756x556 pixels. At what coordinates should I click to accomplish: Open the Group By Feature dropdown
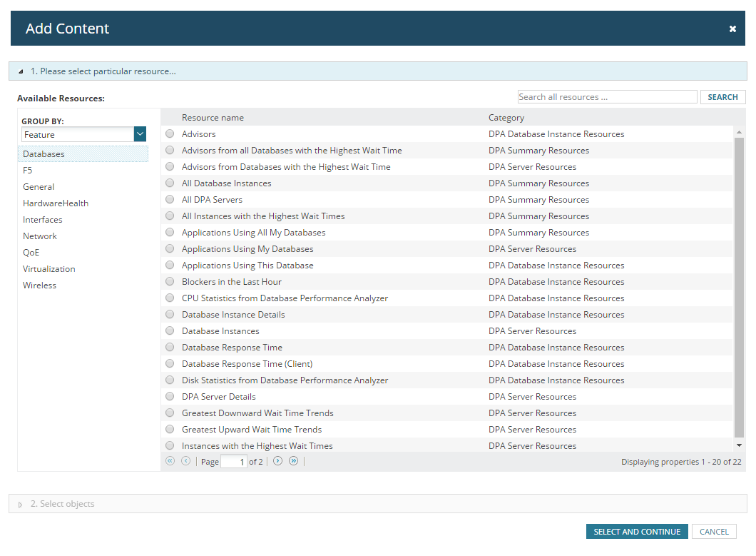pos(140,134)
